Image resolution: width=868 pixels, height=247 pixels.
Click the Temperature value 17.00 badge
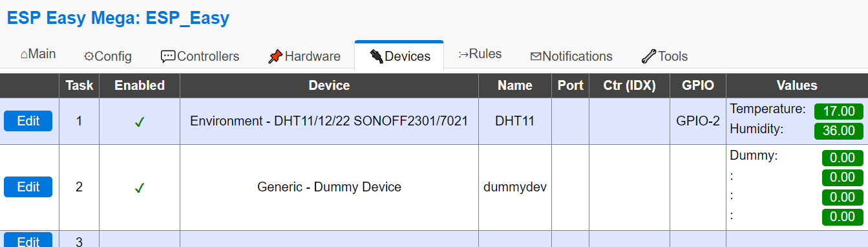(x=838, y=111)
